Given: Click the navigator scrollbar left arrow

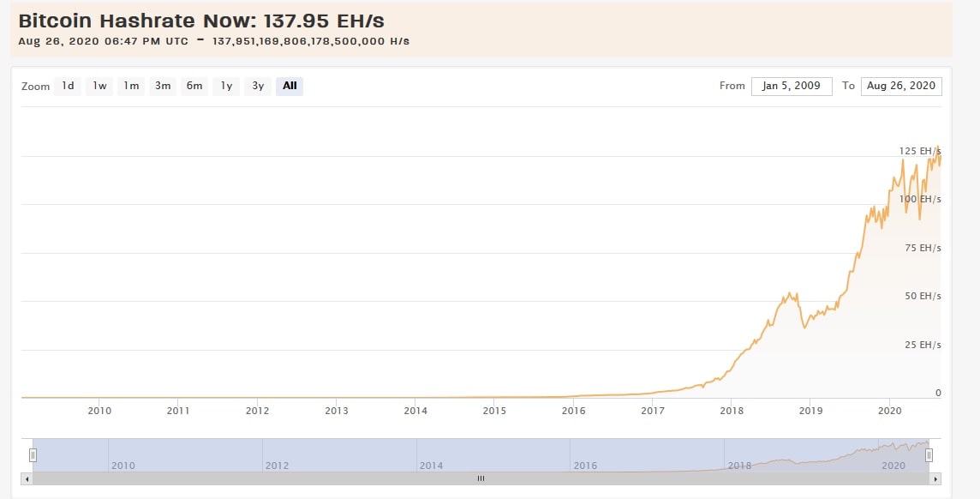Looking at the screenshot, I should click(27, 479).
